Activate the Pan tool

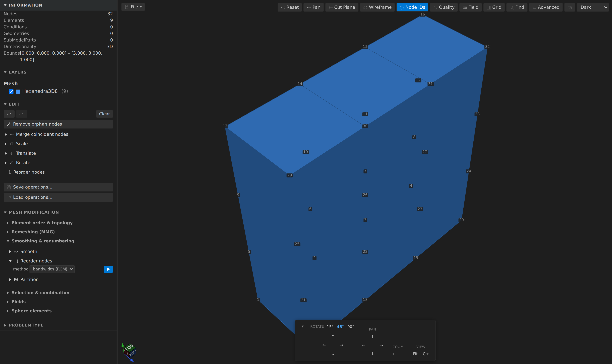pos(313,7)
